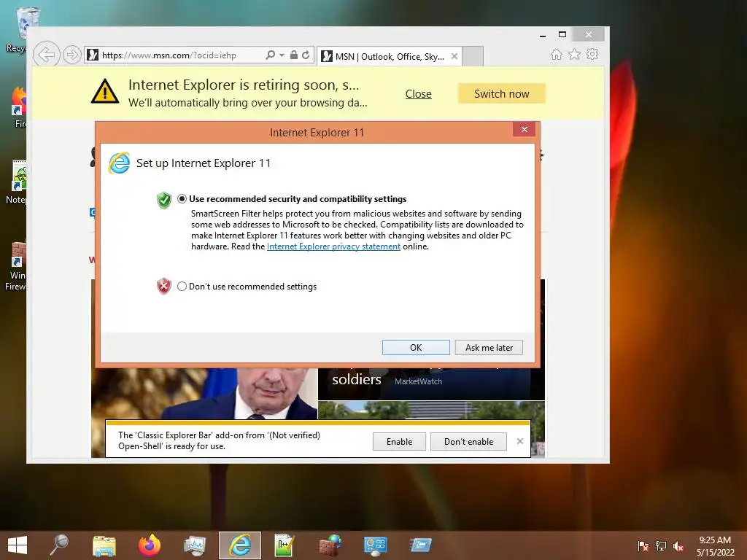Click the Internet Explorer taskbar icon

pos(240,545)
